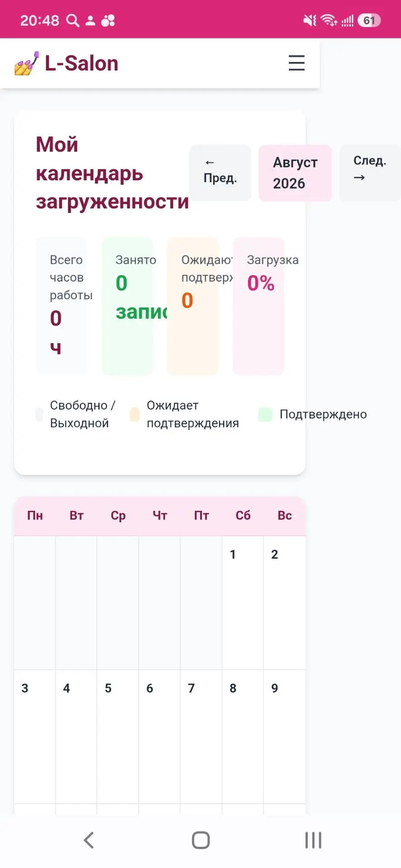The height and width of the screenshot is (868, 401).
Task: Open the Занято stat card
Action: click(127, 306)
